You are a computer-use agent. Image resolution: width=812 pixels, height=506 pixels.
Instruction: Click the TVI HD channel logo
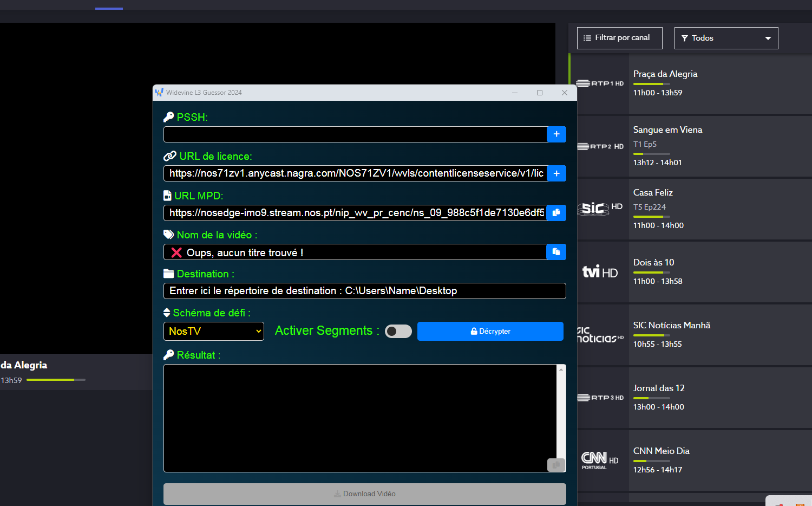point(600,271)
